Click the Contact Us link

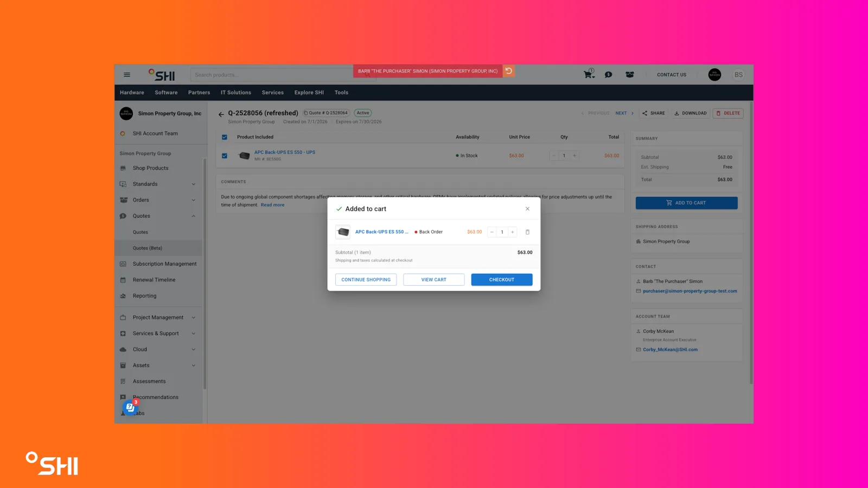672,75
